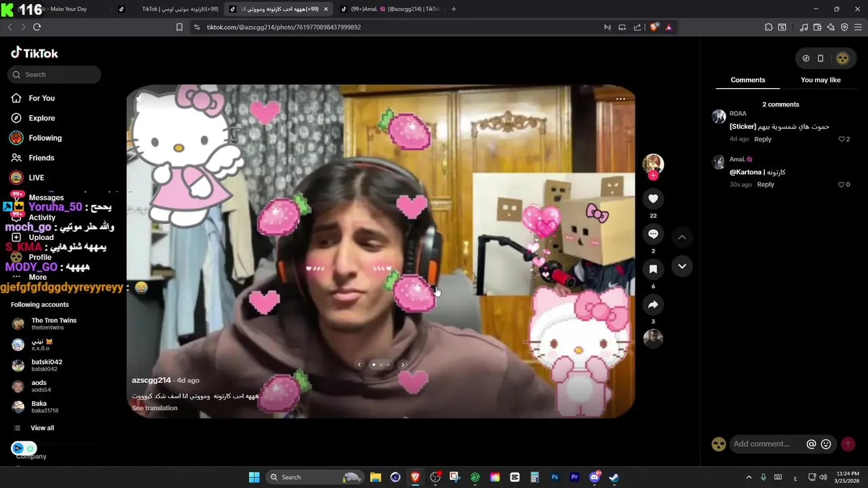Open the profile avatar at top right
This screenshot has width=868, height=488.
(x=842, y=58)
